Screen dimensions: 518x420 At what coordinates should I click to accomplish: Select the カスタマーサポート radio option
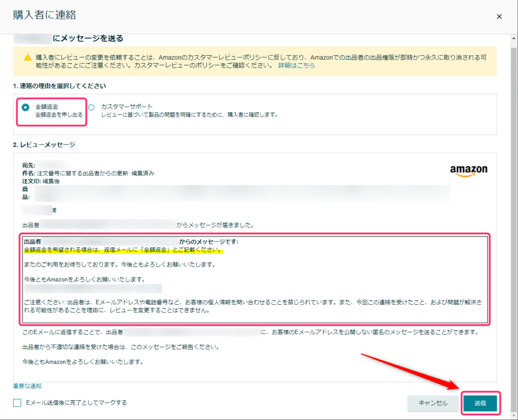pyautogui.click(x=92, y=107)
